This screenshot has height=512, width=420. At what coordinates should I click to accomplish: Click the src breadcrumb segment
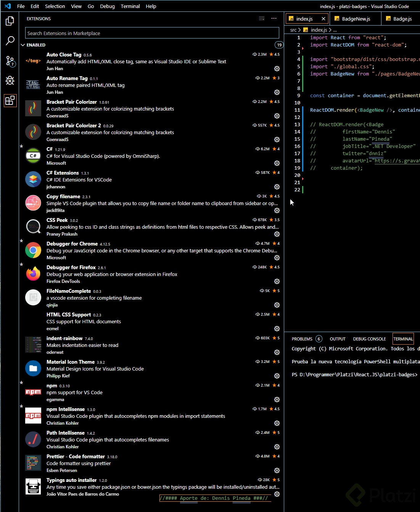293,30
